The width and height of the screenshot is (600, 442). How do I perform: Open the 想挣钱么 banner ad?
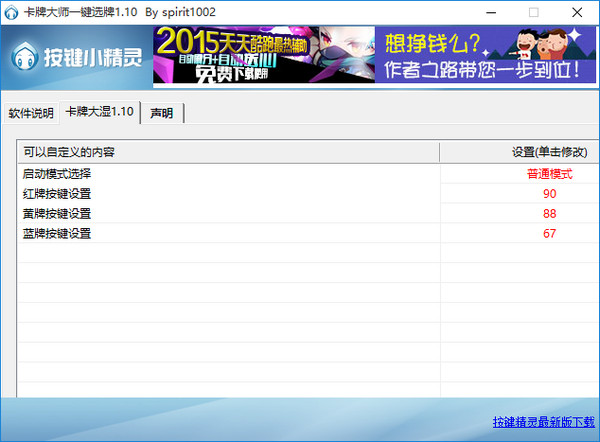pos(485,54)
